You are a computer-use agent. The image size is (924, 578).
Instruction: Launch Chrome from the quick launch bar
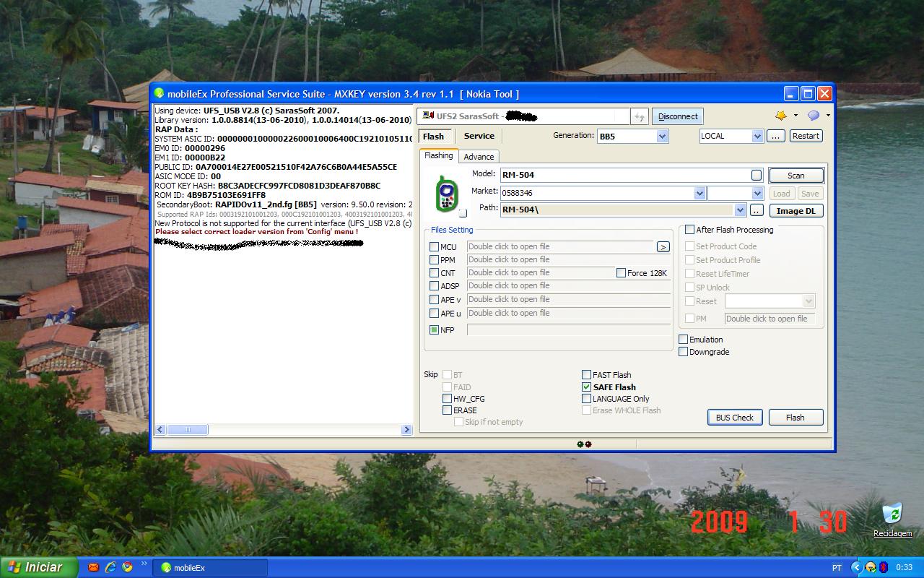tap(127, 567)
